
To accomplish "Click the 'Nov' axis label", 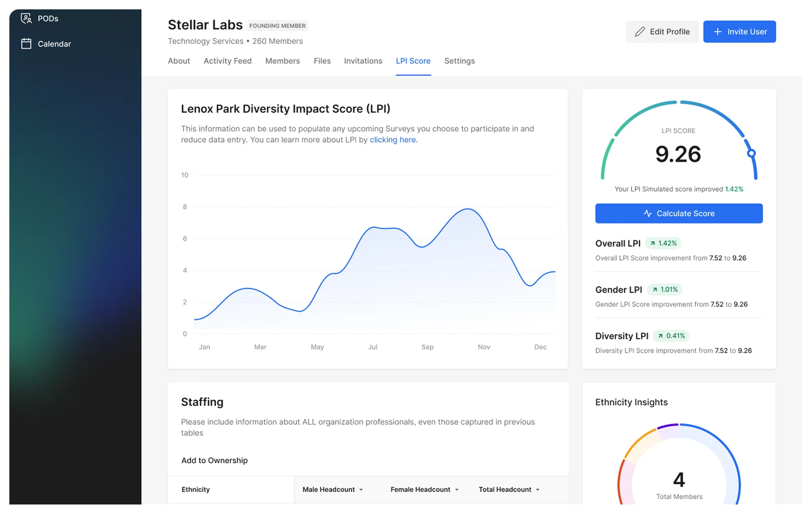I will (x=484, y=347).
